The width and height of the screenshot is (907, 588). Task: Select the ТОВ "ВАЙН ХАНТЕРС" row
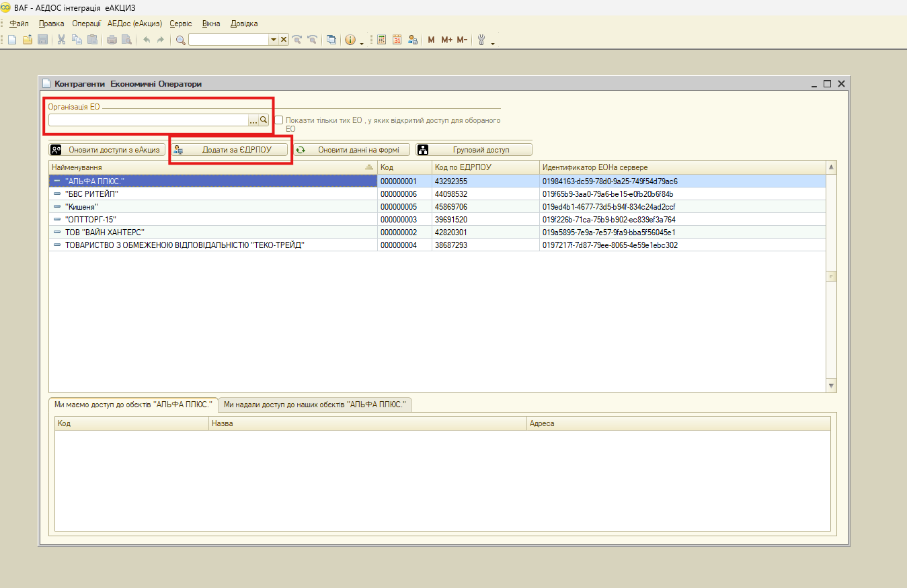tap(437, 233)
